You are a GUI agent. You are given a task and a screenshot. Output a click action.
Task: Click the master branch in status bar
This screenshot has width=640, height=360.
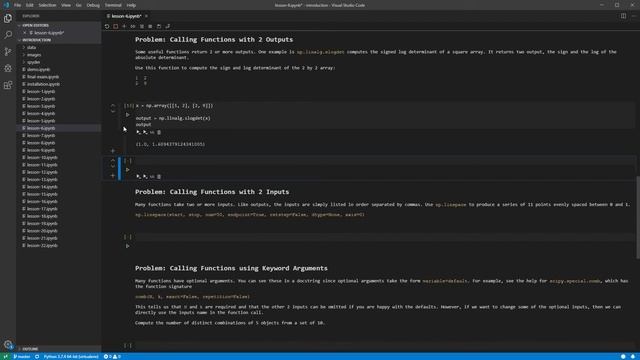pyautogui.click(x=22, y=356)
